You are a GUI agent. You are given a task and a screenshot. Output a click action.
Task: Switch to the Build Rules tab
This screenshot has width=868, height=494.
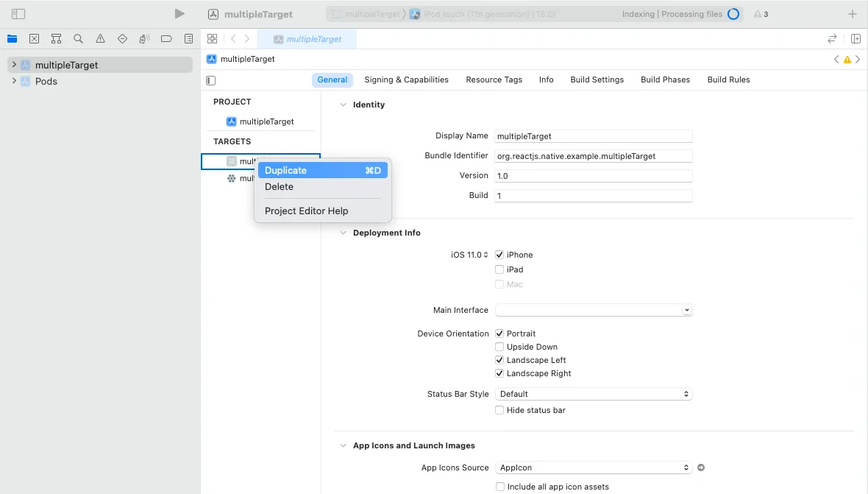pos(728,80)
